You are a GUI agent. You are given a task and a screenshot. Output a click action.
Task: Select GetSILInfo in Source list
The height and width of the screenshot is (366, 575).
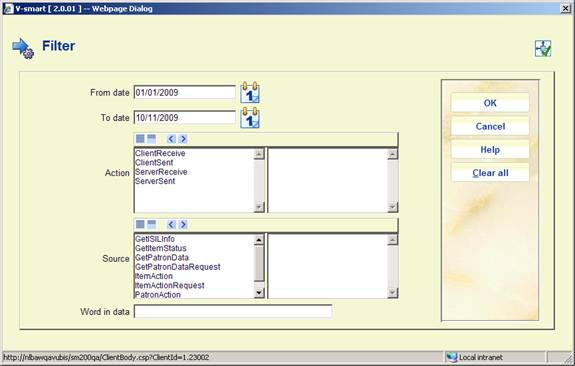[x=155, y=239]
